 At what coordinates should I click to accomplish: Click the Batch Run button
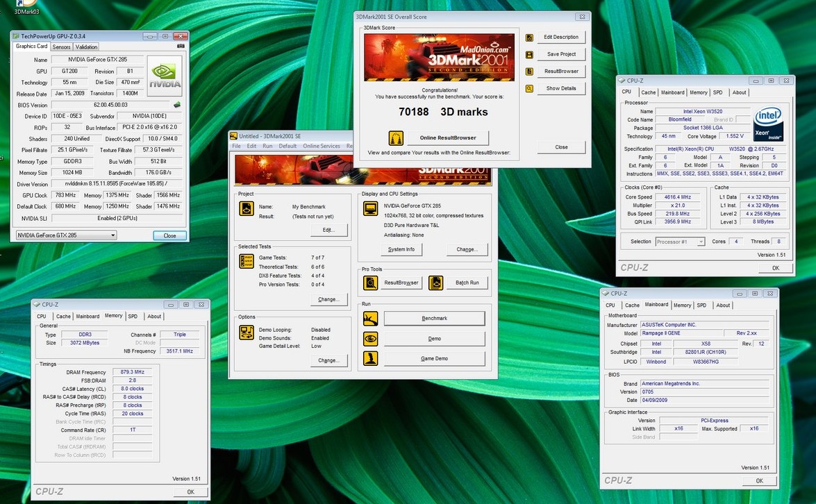point(467,283)
